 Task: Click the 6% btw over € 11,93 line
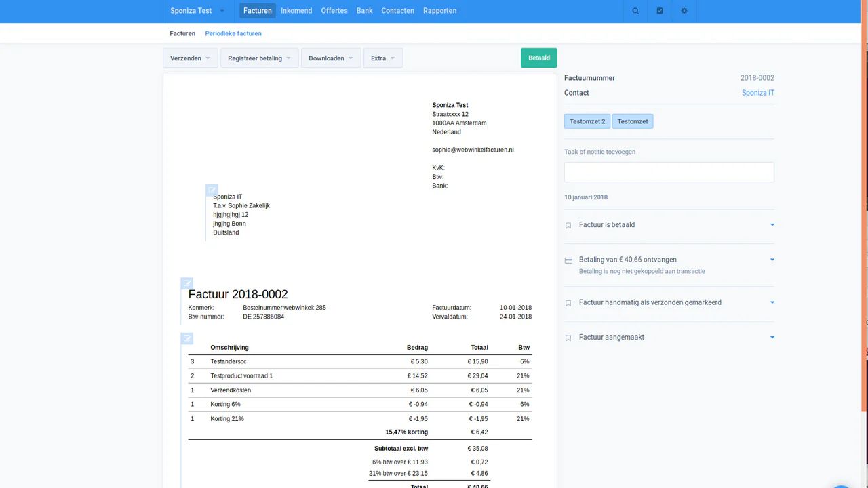(x=399, y=462)
